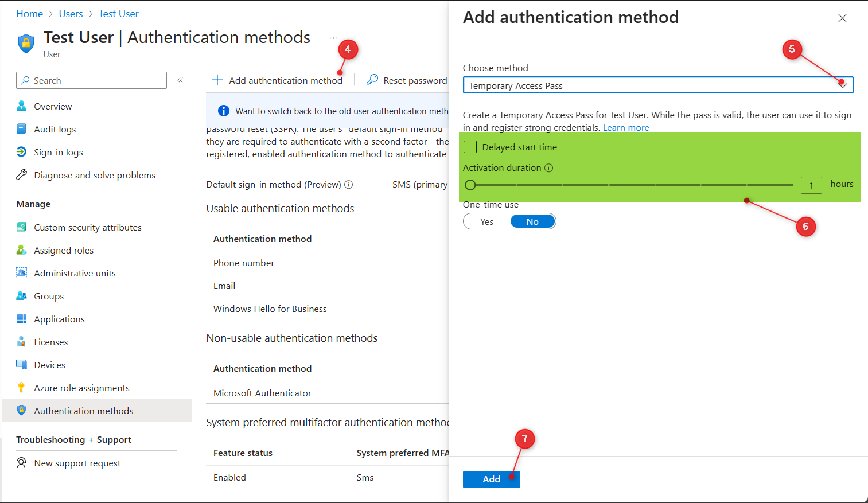The width and height of the screenshot is (868, 503).
Task: Navigate to Users breadcrumb
Action: point(71,14)
